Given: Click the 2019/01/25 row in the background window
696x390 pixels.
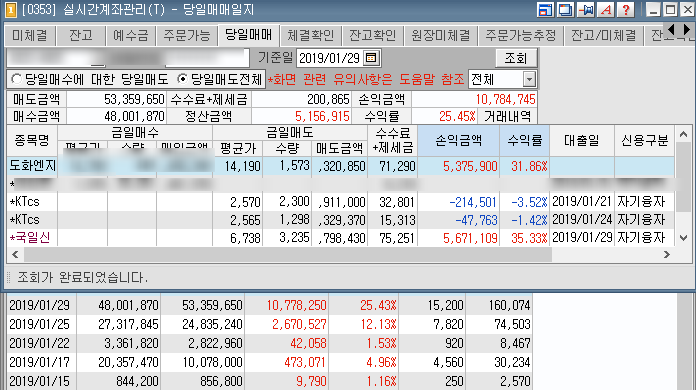Looking at the screenshot, I should 269,324.
